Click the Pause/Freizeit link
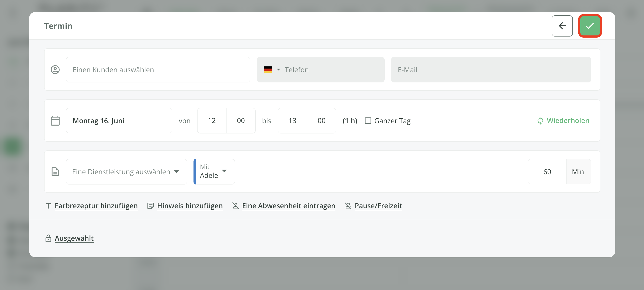The image size is (644, 290). pos(378,206)
